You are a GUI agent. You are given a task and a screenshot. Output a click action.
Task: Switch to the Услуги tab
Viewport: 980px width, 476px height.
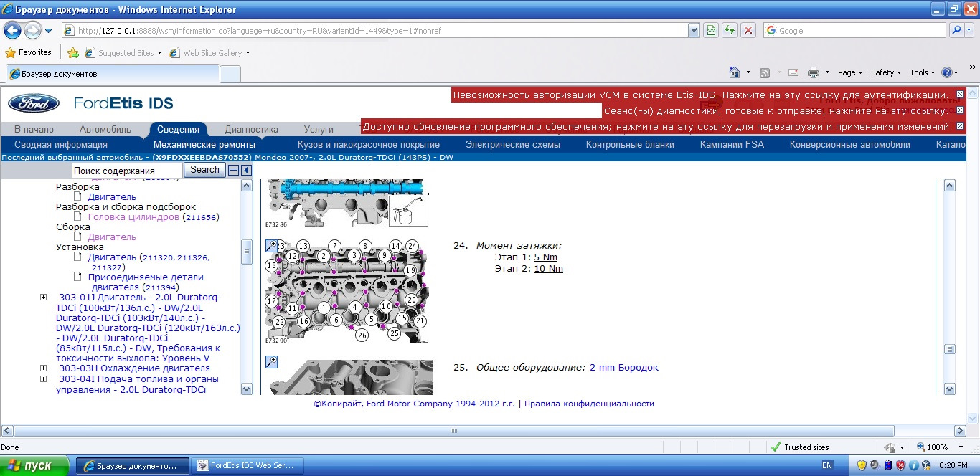click(319, 130)
